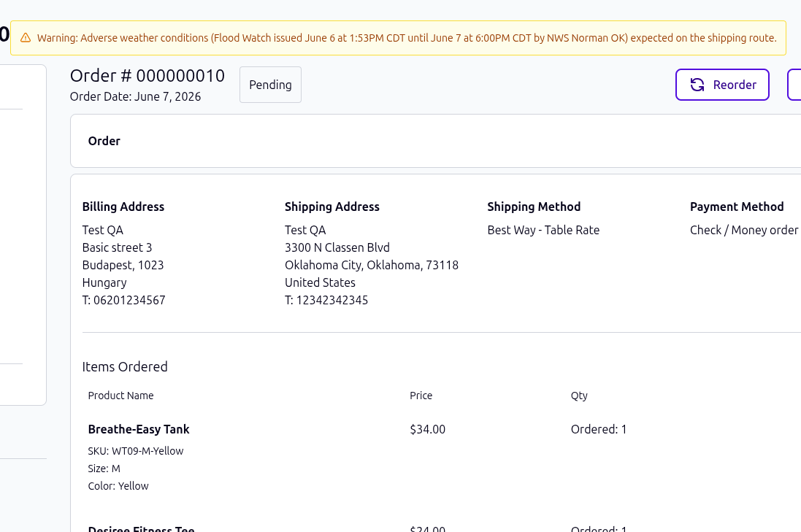Click the circular arrows icon on Reorder
The height and width of the screenshot is (532, 801).
pyautogui.click(x=697, y=85)
